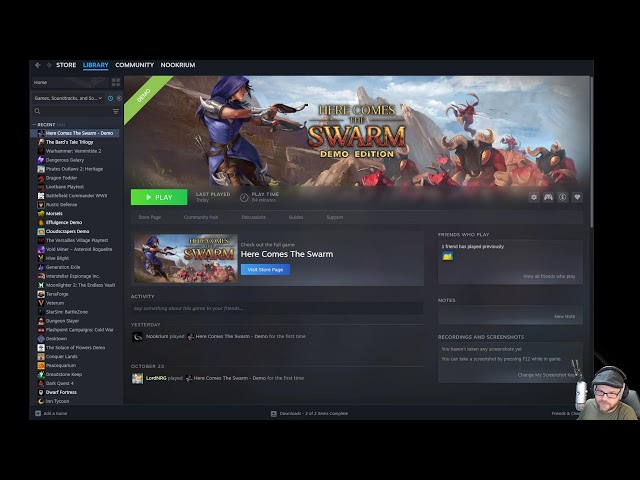Click the search magnifier icon
Image resolution: width=640 pixels, height=480 pixels.
pyautogui.click(x=38, y=111)
